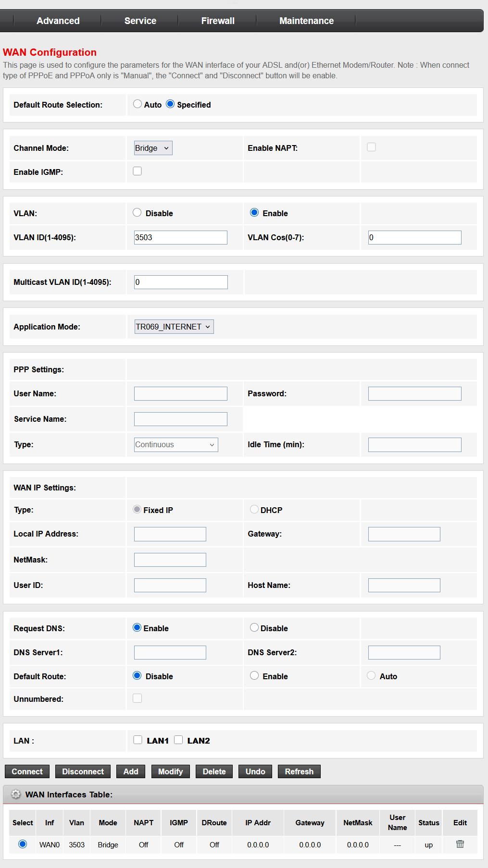
Task: Tick the Enable IGMP checkbox
Action: (138, 171)
